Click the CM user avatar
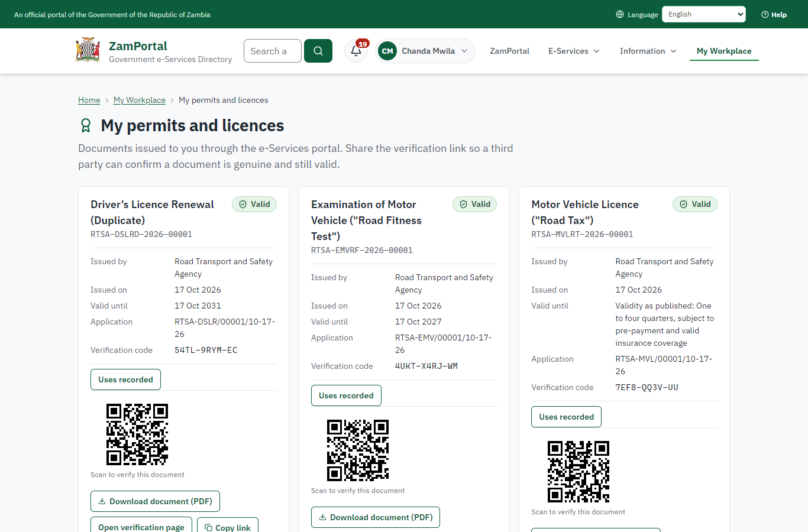The width and height of the screenshot is (808, 532). [x=387, y=51]
